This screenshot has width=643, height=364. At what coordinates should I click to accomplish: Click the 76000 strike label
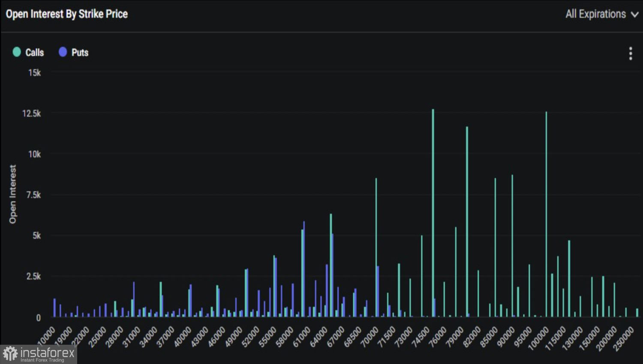pyautogui.click(x=438, y=336)
